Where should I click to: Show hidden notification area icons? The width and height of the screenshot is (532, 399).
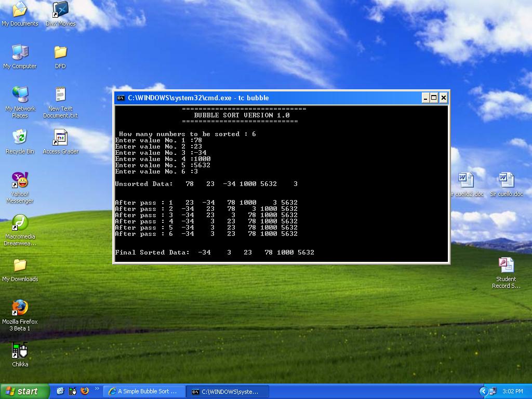484,391
